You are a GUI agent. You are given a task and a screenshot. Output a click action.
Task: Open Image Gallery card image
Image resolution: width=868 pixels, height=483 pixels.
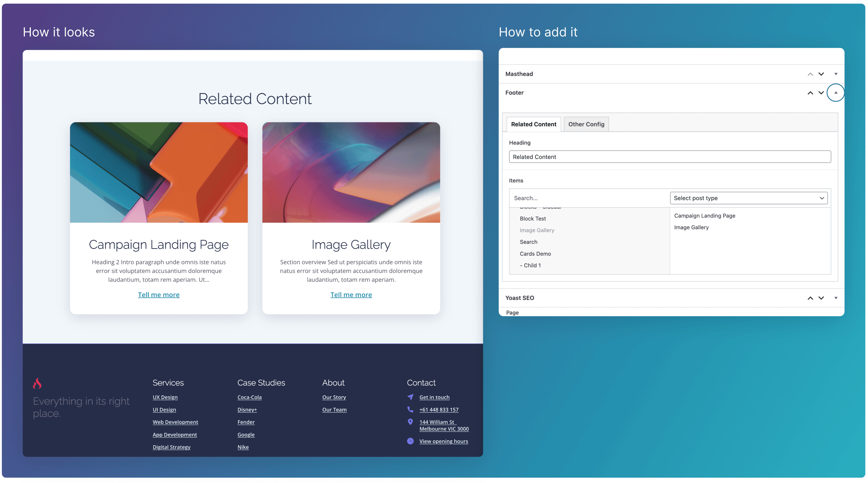point(351,172)
